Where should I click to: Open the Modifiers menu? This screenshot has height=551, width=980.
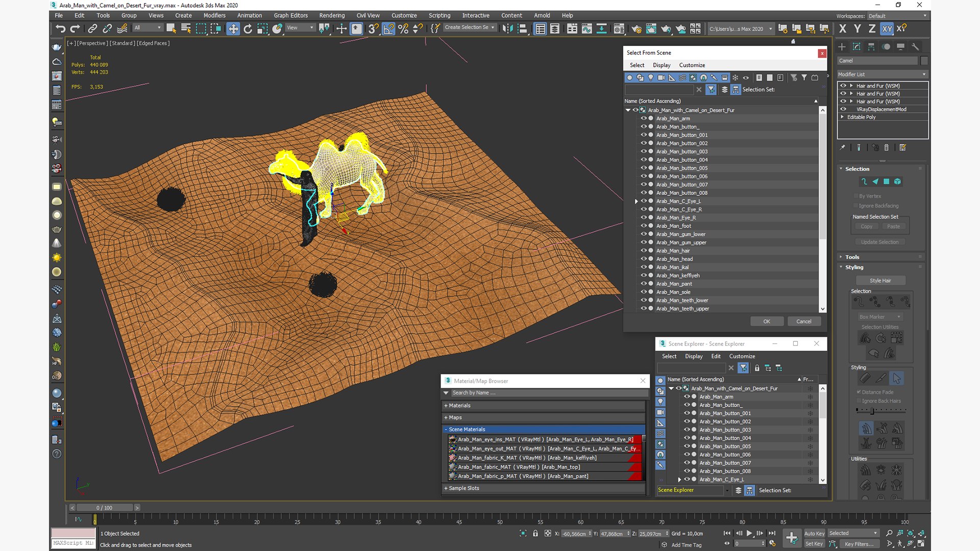point(214,15)
